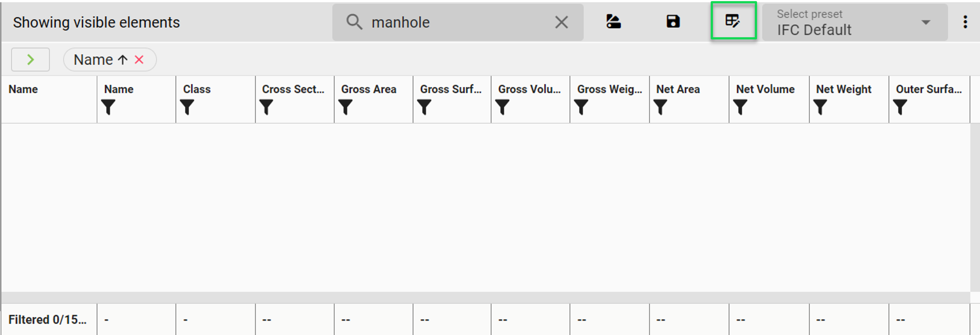Expand the grouping panel with green chevron
Image resolution: width=980 pixels, height=335 pixels.
(x=31, y=59)
